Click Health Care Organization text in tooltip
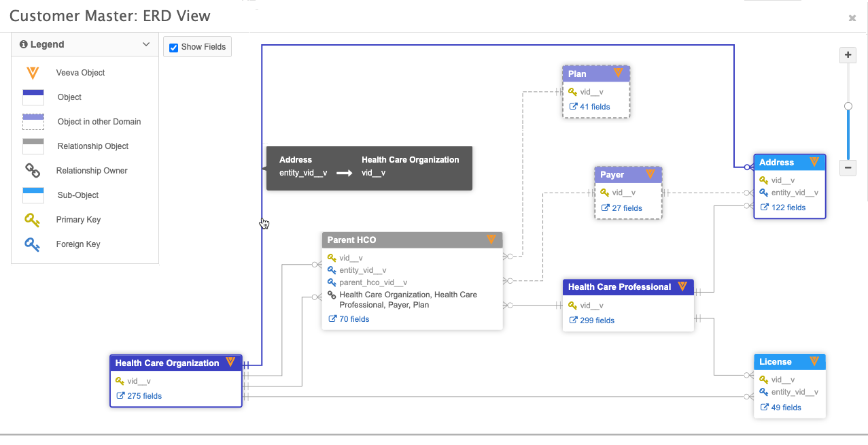This screenshot has height=445, width=868. pyautogui.click(x=410, y=160)
